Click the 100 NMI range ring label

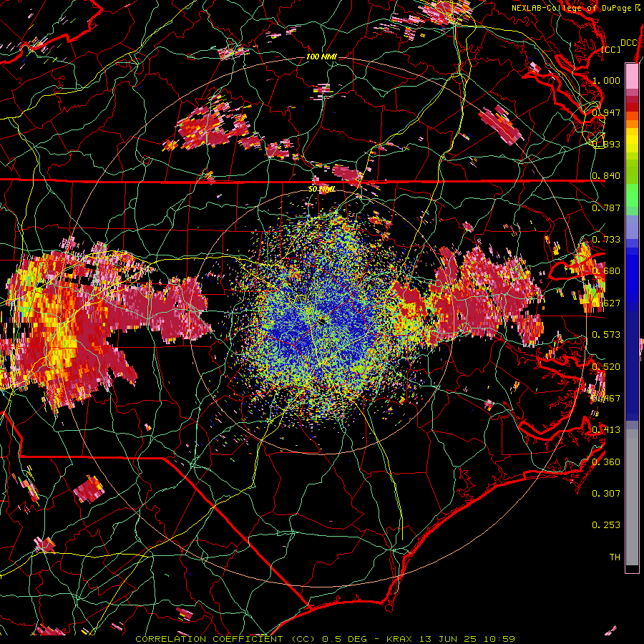pos(321,57)
